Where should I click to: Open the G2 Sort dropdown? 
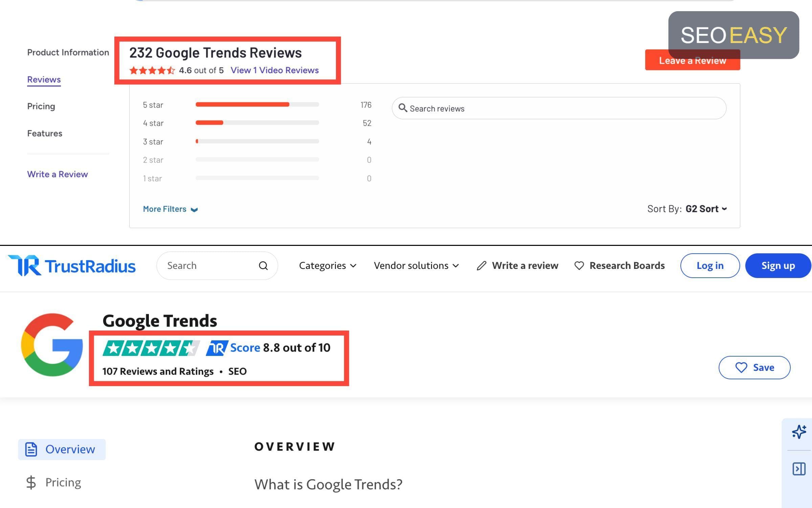[x=706, y=209]
